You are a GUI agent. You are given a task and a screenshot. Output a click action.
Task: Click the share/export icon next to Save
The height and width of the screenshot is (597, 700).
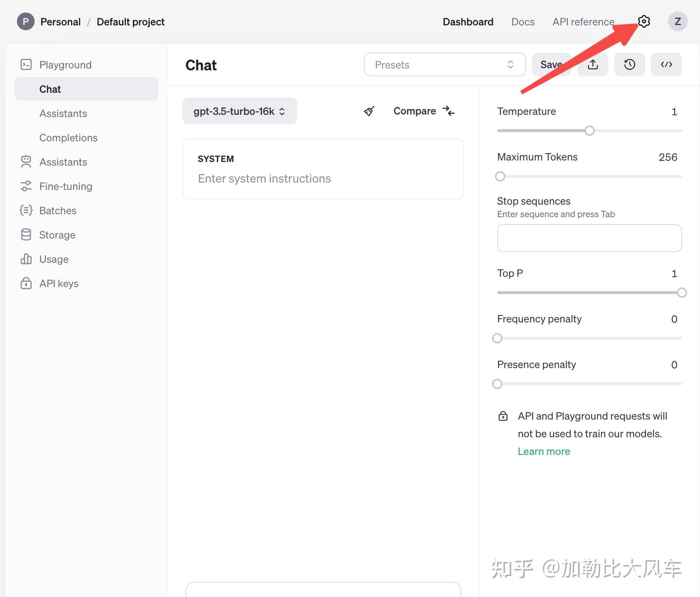point(593,64)
